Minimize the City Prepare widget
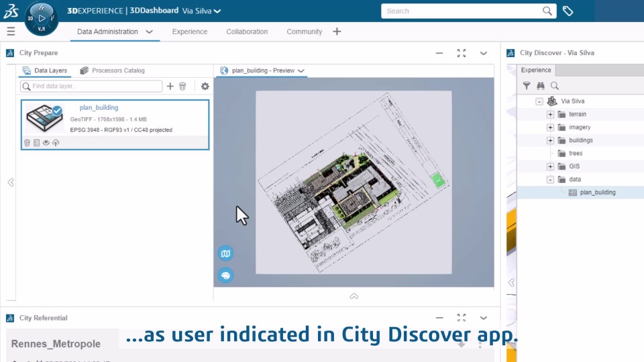This screenshot has height=362, width=644. [439, 53]
